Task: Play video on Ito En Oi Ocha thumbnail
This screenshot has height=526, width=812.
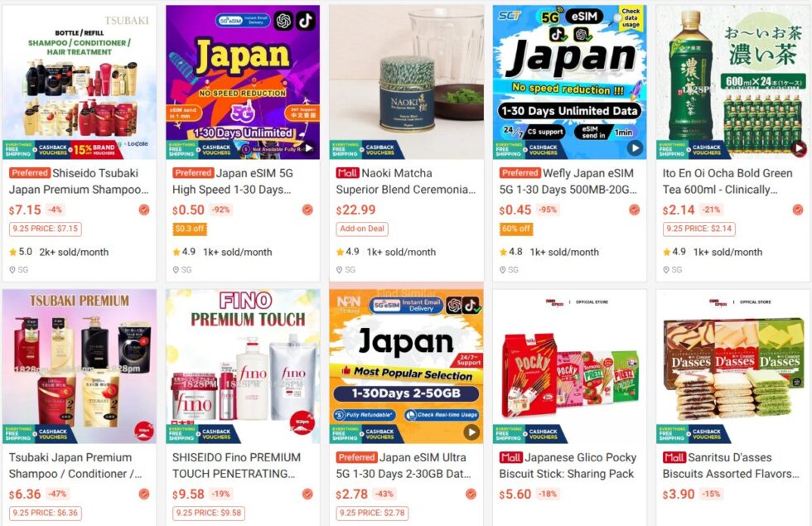Action: 799,148
